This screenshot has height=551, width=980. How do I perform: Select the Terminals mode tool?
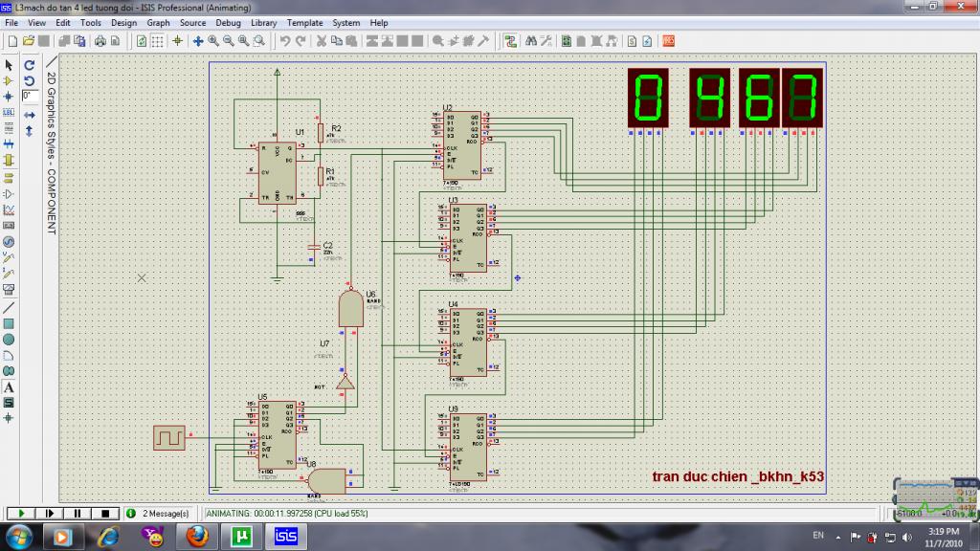(9, 178)
